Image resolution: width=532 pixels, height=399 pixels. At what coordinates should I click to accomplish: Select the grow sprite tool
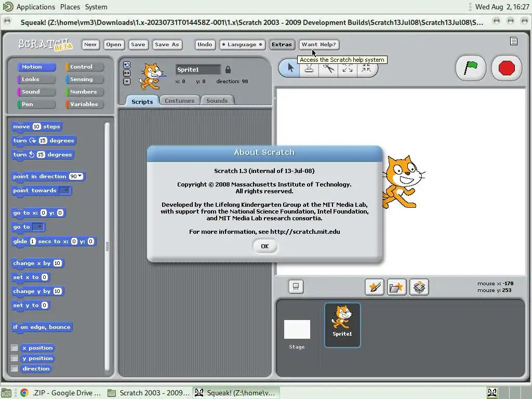point(347,69)
